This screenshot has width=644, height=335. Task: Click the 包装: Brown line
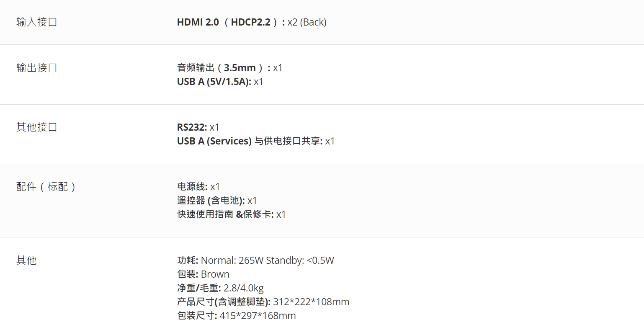[203, 274]
